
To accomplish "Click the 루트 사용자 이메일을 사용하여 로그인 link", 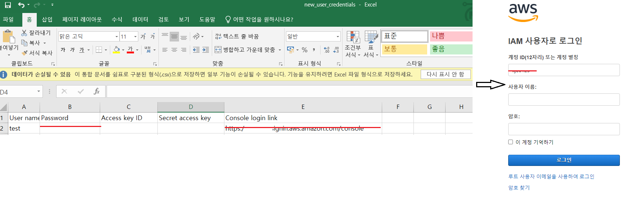I will [551, 176].
